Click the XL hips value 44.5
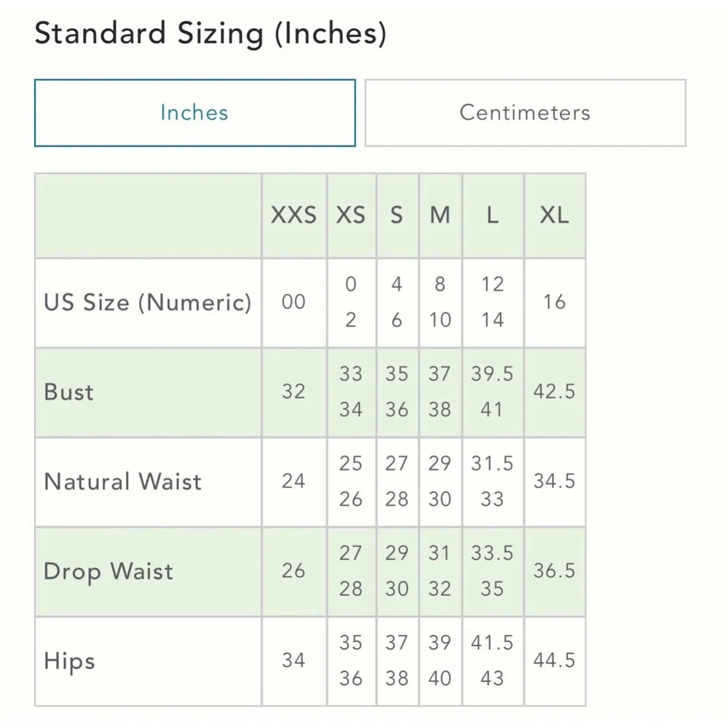728x728 pixels. (554, 661)
